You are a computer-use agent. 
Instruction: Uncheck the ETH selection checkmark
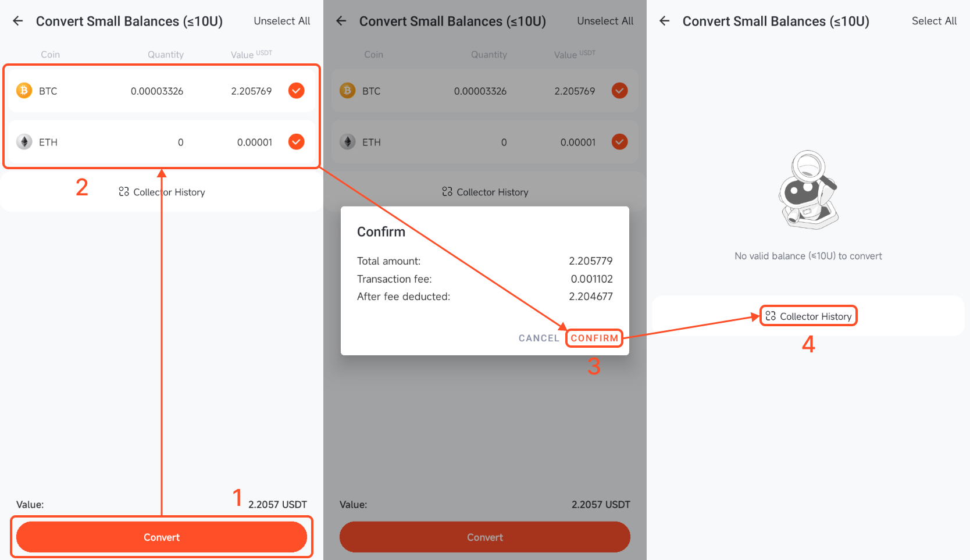pyautogui.click(x=296, y=142)
